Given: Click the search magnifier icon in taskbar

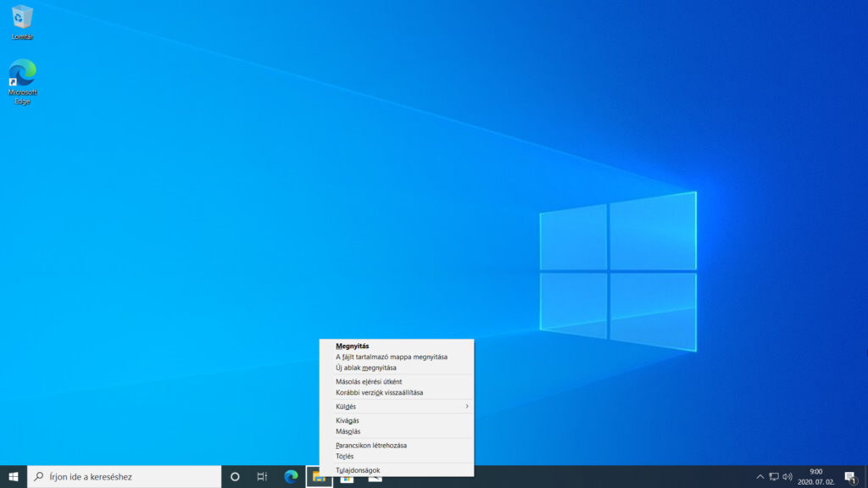Looking at the screenshot, I should coord(39,476).
